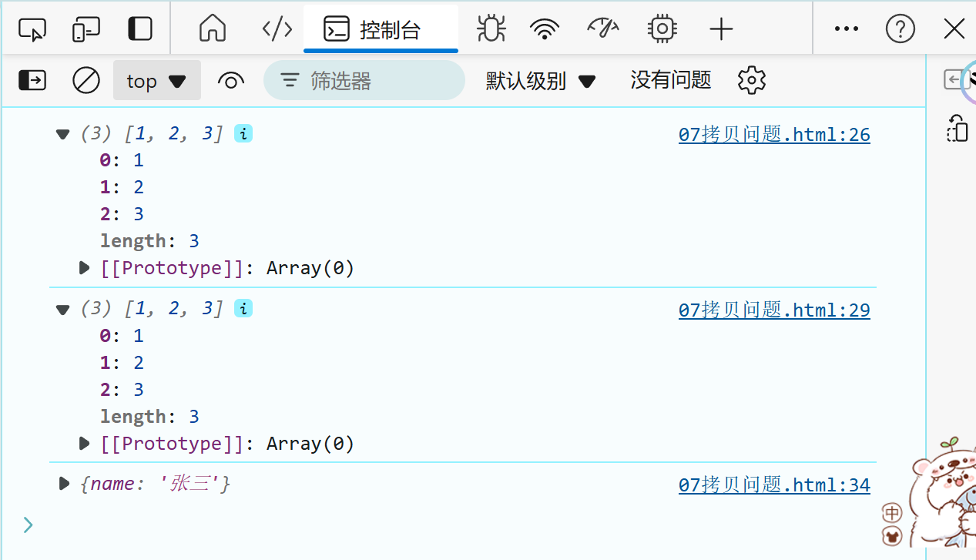Click the plus icon for more tools

(721, 29)
